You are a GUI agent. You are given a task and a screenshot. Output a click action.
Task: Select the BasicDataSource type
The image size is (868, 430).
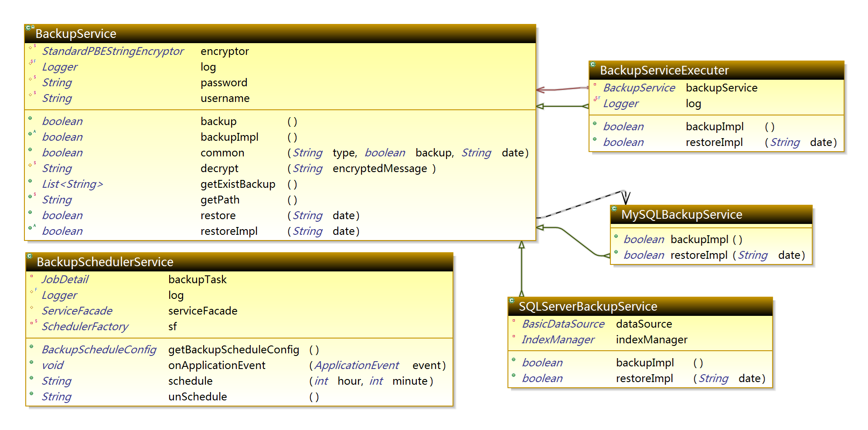(x=563, y=324)
